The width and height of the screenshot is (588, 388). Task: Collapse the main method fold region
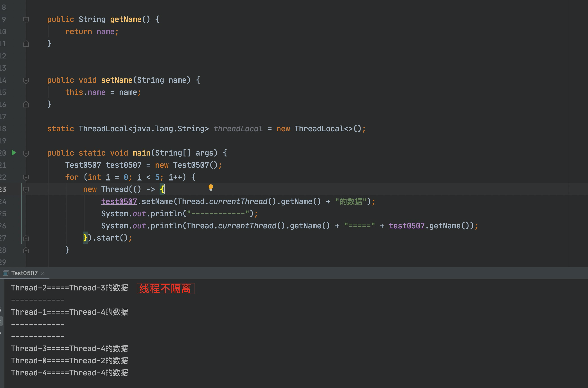click(x=26, y=153)
